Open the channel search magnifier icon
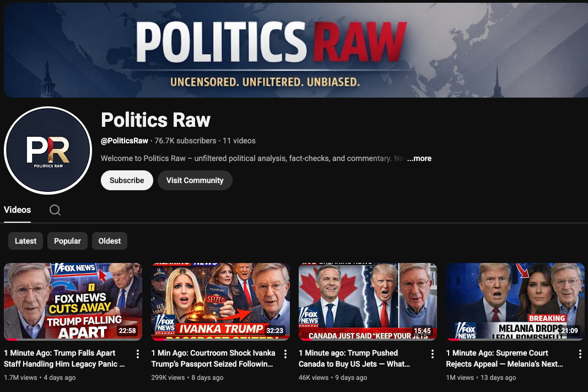Viewport: 588px width, 392px height. 55,210
